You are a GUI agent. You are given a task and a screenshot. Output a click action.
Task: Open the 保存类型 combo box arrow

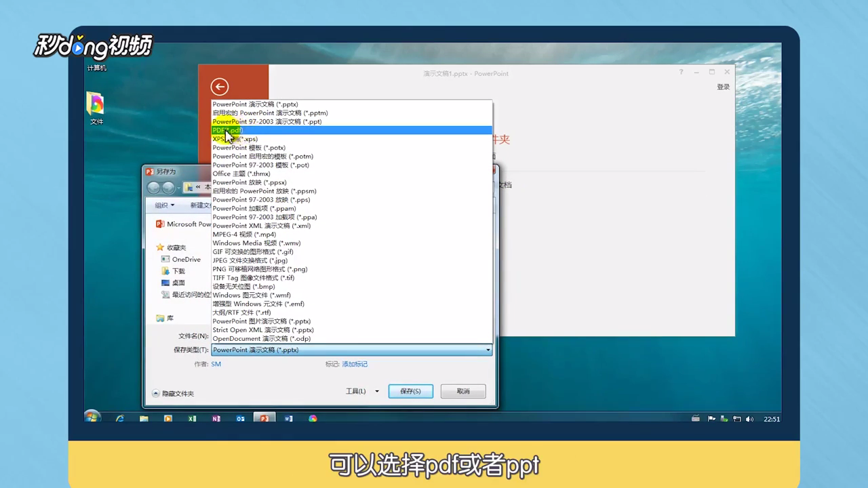(488, 350)
